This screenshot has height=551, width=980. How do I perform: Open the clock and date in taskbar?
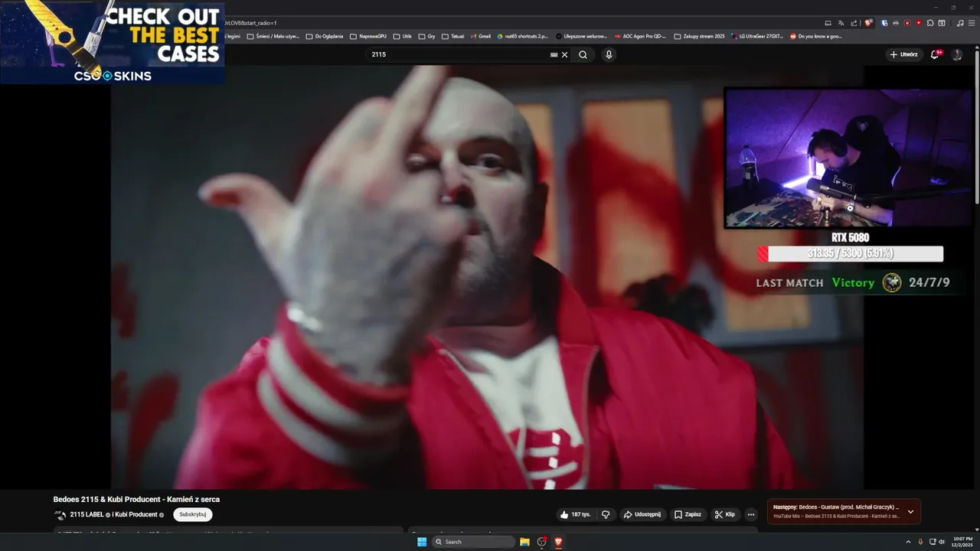963,542
